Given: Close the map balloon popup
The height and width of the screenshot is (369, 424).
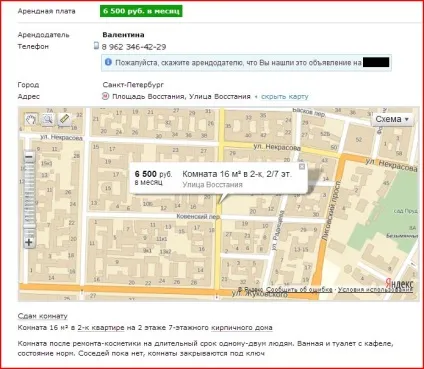Looking at the screenshot, I should coord(302,166).
